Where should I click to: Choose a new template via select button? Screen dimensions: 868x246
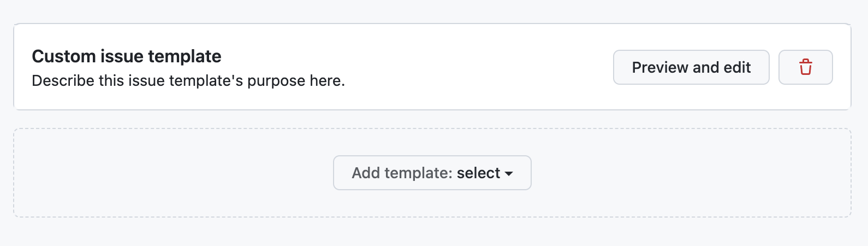[x=432, y=173]
